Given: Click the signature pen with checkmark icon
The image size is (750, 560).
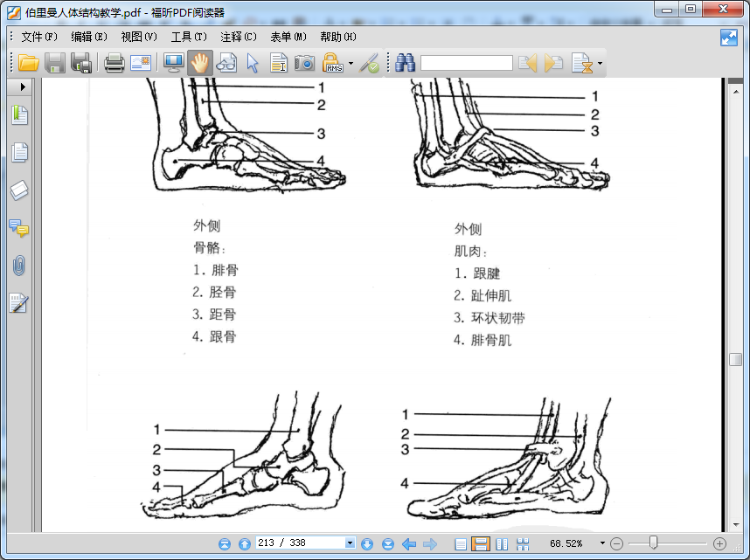Looking at the screenshot, I should click(369, 63).
